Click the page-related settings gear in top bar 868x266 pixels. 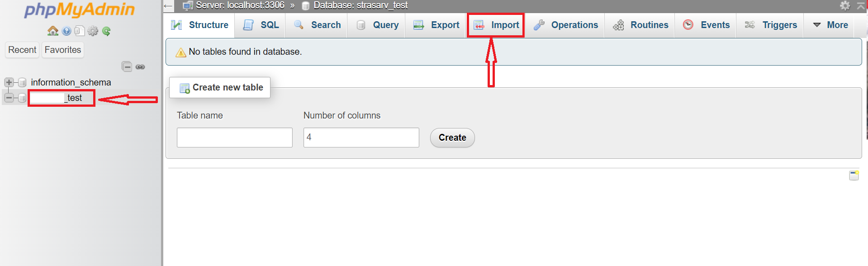[845, 5]
